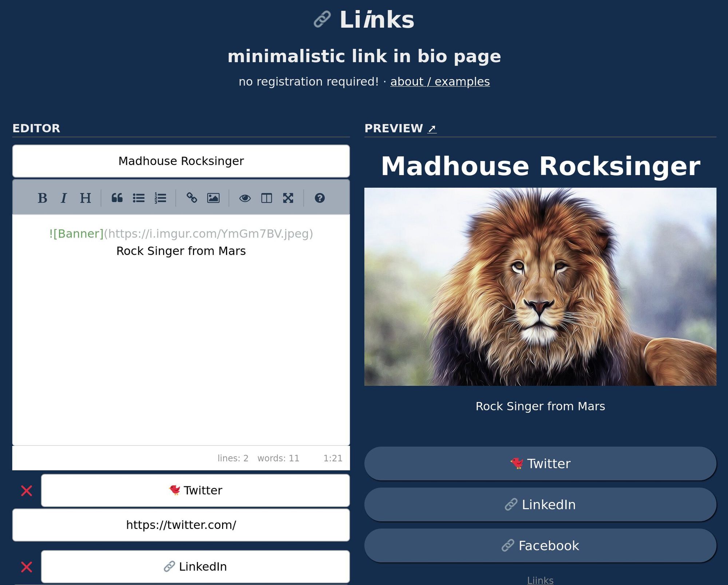The image size is (728, 585).
Task: Open the markdown help guide
Action: pos(320,198)
